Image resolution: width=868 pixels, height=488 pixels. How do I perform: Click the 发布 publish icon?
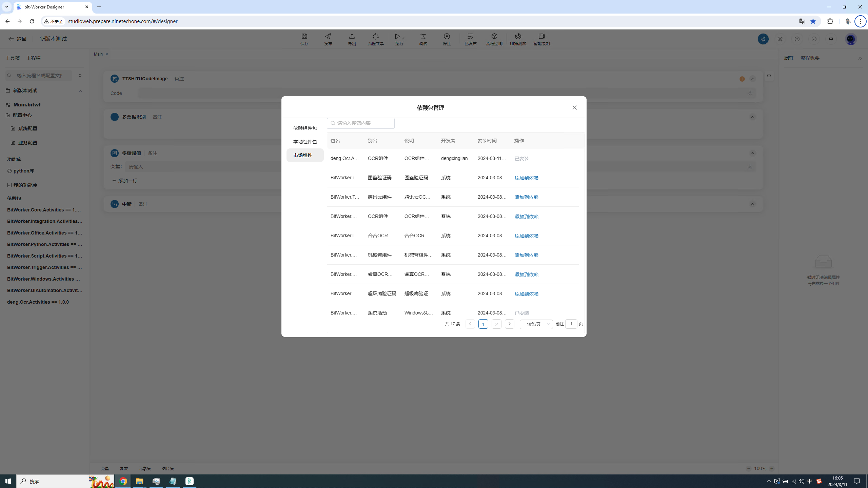pos(328,39)
